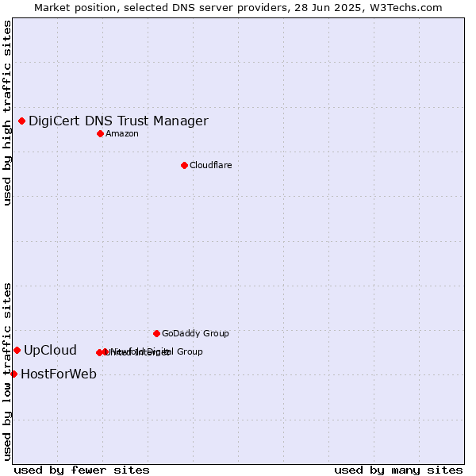The image size is (476, 476).
Task: Click the red DigiCert DNS Trust Manager data point
Action: click(x=21, y=121)
